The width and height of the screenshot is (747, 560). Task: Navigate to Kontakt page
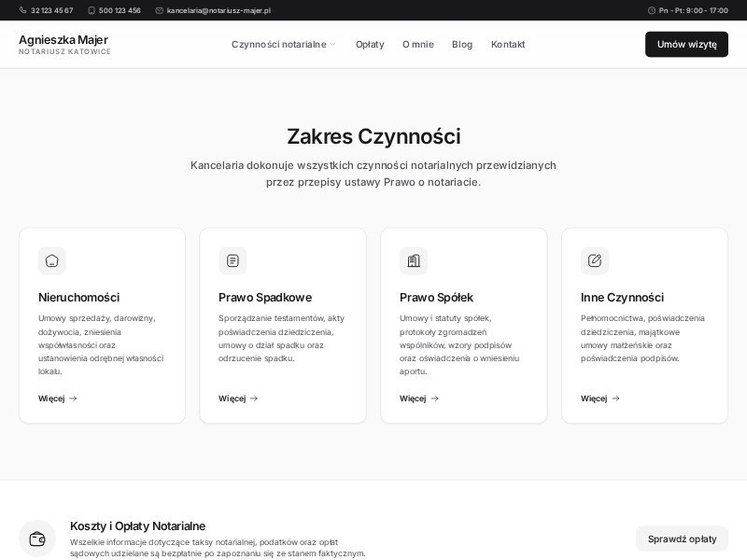(508, 45)
